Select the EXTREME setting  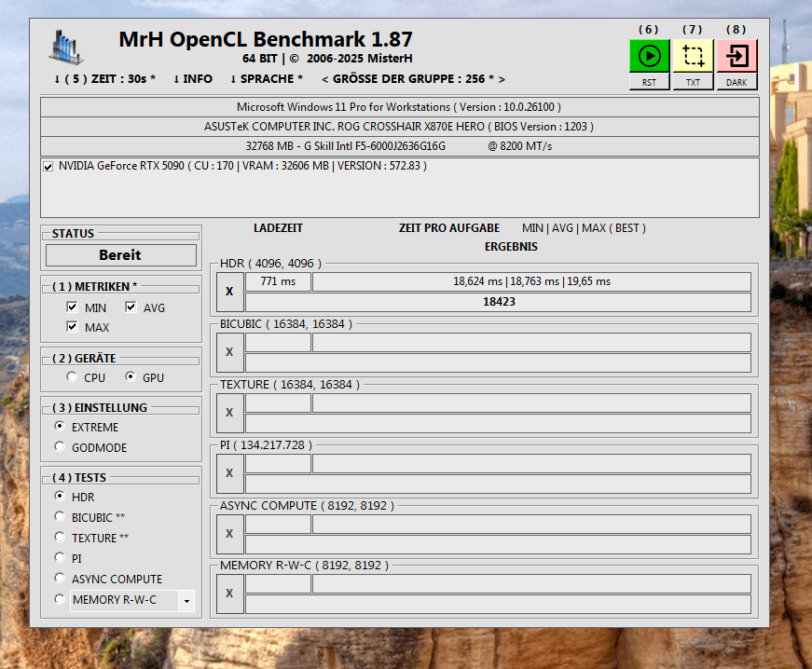[60, 426]
